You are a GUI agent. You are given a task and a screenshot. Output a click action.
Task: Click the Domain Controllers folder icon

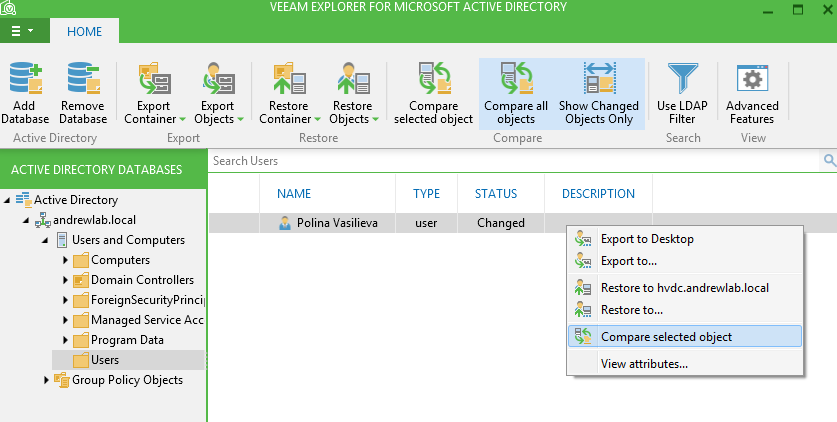[81, 280]
